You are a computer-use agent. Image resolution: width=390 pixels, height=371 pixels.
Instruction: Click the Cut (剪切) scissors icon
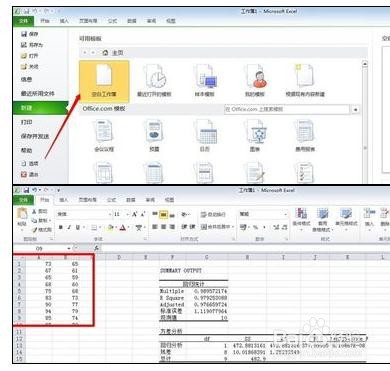40,211
